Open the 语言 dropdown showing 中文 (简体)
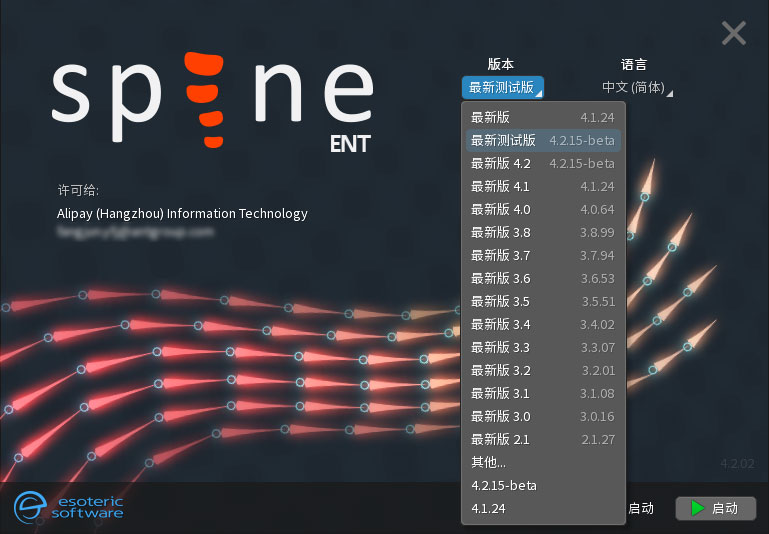The width and height of the screenshot is (769, 534). coord(637,87)
